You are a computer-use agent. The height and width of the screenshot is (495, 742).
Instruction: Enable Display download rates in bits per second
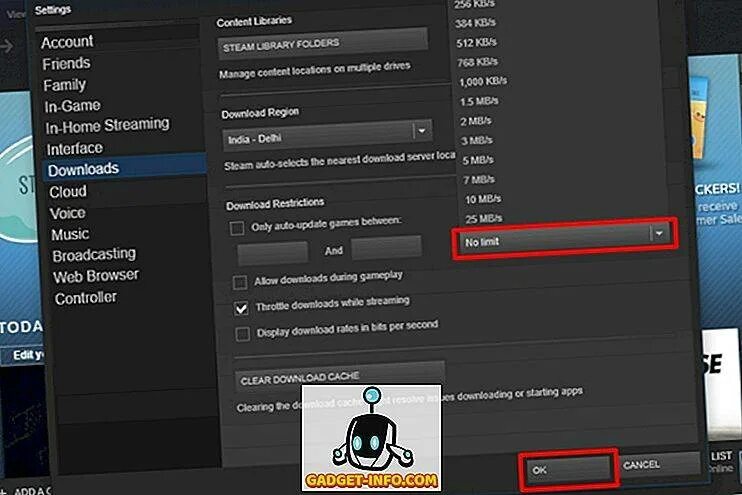click(x=243, y=334)
